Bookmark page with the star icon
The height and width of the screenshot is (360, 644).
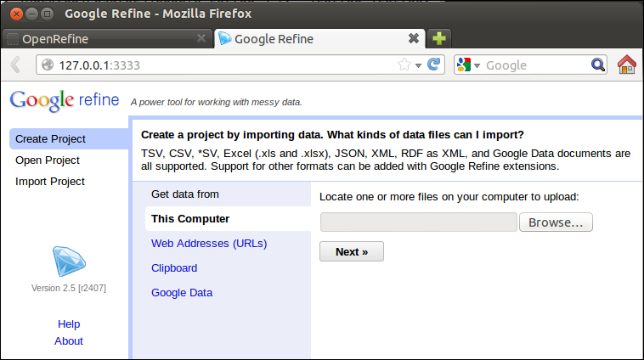point(404,65)
